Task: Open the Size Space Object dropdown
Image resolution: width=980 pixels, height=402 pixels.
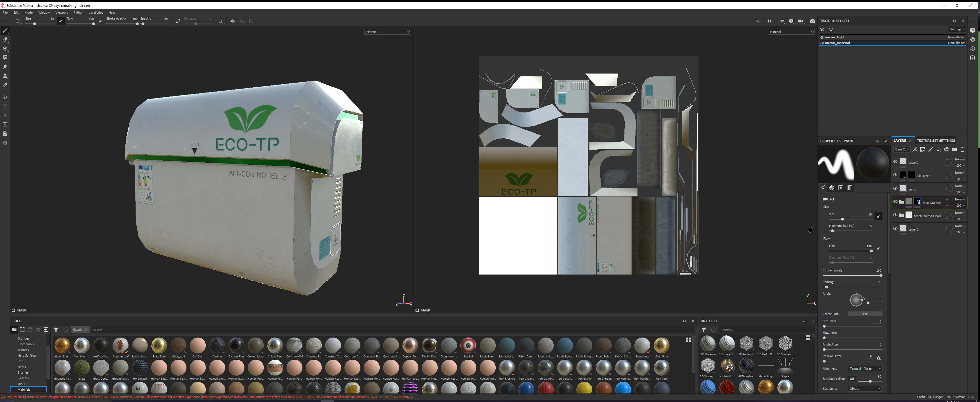Action: point(865,389)
